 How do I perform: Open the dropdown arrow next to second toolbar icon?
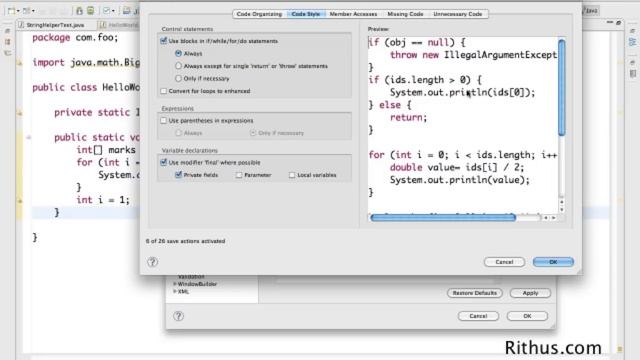33,11
